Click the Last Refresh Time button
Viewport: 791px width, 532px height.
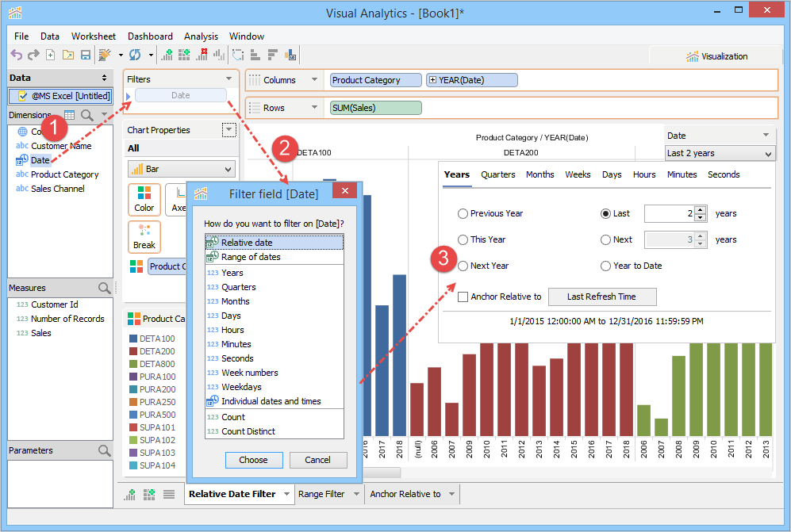point(601,297)
